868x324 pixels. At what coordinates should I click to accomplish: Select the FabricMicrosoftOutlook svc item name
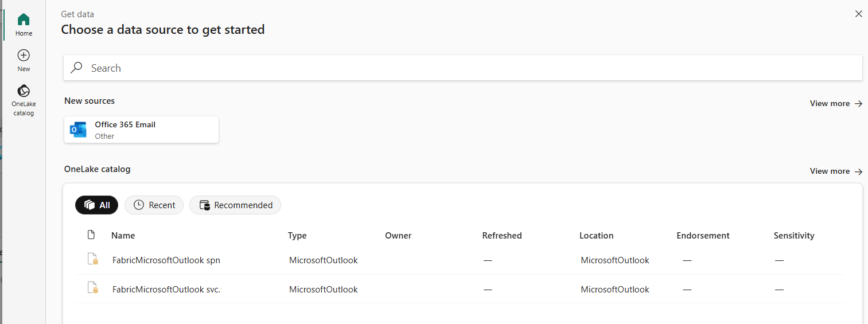coord(166,289)
